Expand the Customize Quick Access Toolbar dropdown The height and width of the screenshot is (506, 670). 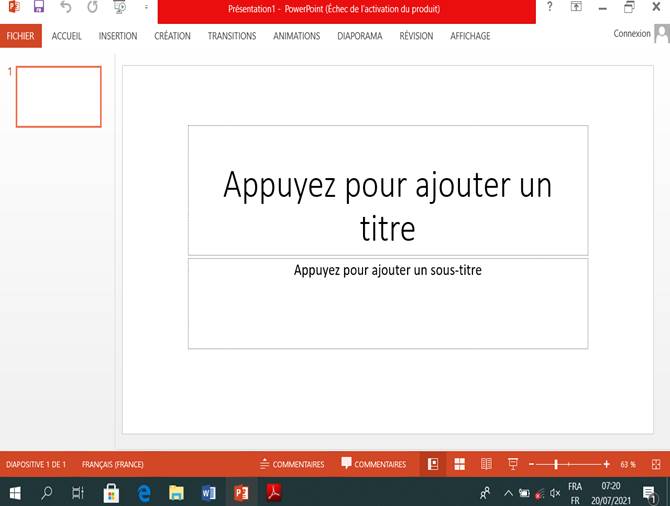pos(146,8)
